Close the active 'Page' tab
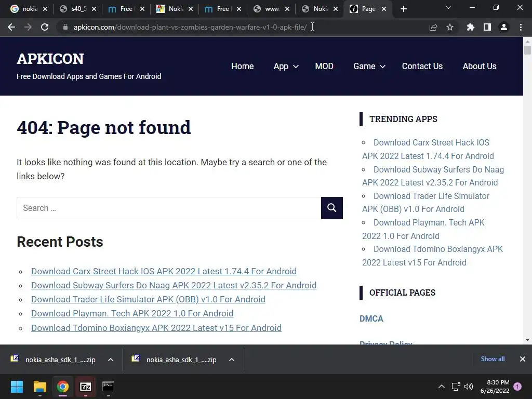Image resolution: width=532 pixels, height=399 pixels. (x=384, y=9)
